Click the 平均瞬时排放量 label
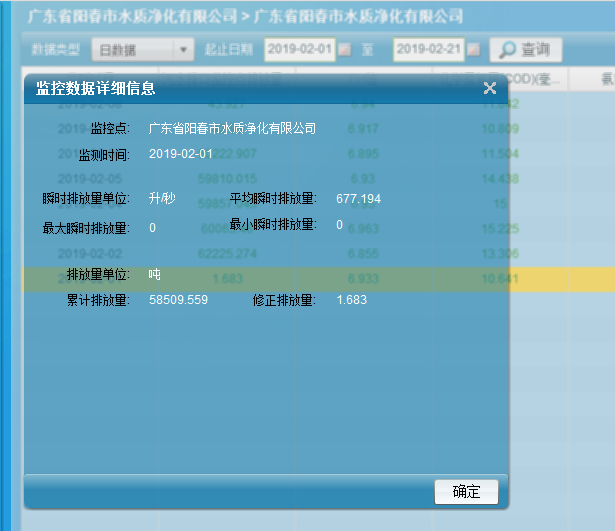 coord(273,198)
